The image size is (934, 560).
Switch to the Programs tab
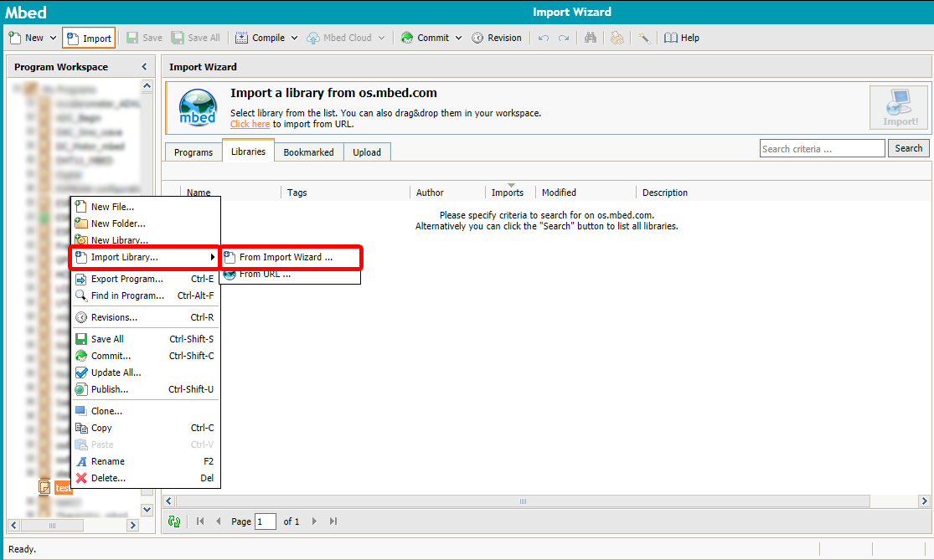pyautogui.click(x=193, y=152)
